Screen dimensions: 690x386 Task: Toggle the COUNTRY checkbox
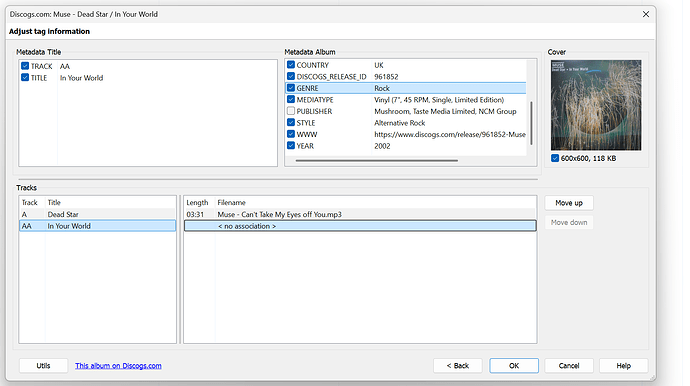[291, 65]
